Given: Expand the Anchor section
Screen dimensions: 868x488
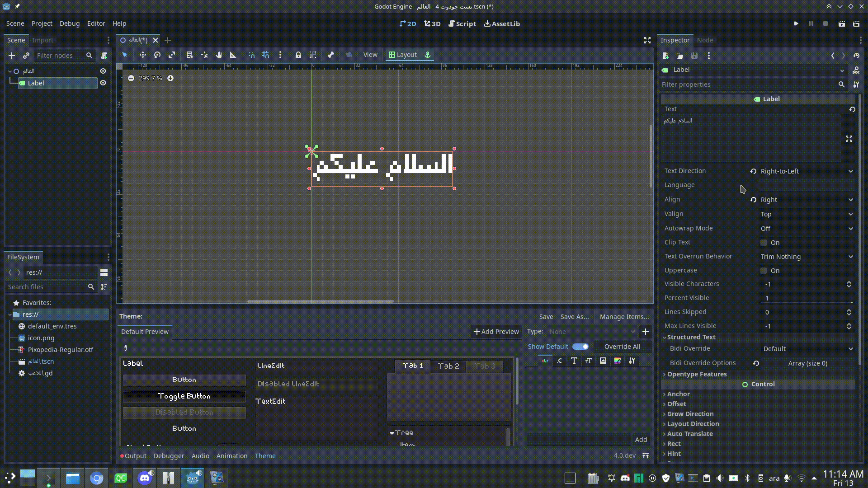Looking at the screenshot, I should [x=678, y=394].
